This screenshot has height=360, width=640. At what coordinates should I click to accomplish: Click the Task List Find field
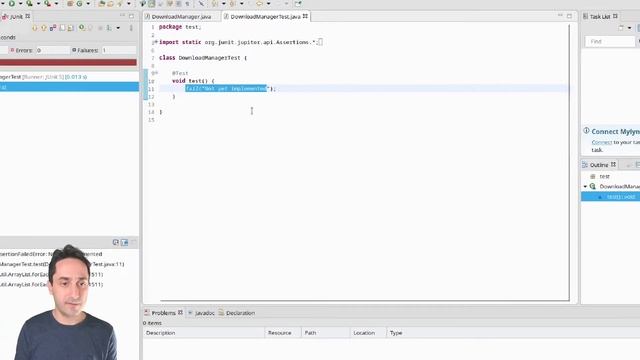tap(610, 41)
